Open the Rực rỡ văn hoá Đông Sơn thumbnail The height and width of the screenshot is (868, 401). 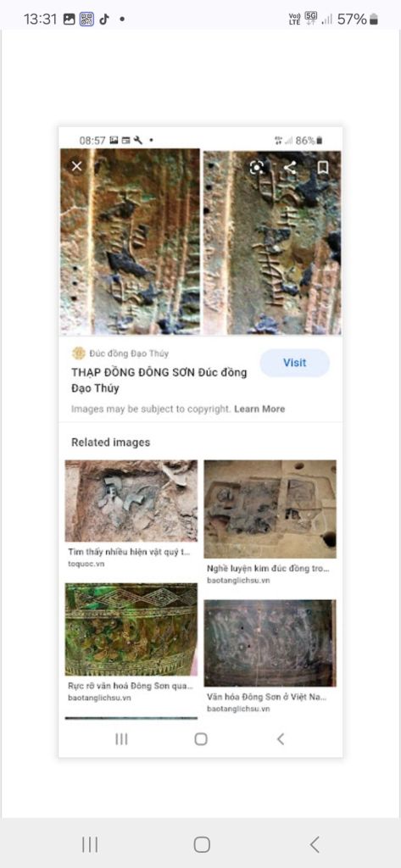131,630
